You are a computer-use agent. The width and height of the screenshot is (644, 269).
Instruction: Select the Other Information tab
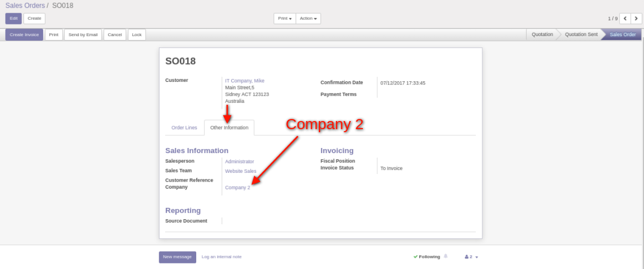[229, 128]
